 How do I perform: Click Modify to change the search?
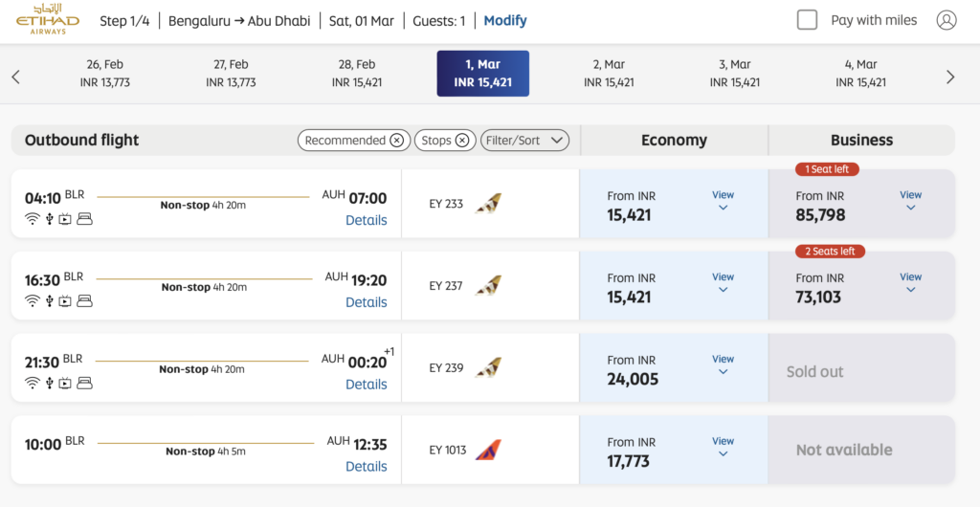(505, 20)
